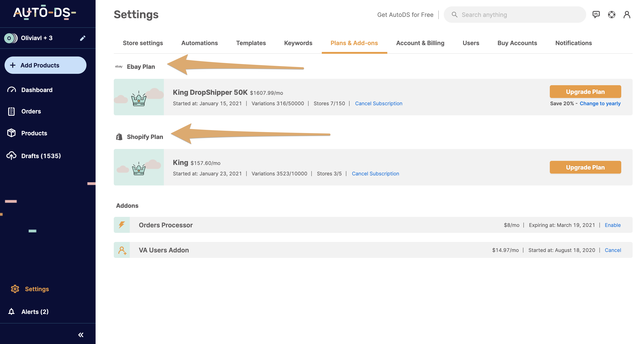Click Get AutoDS for Free link

click(x=405, y=15)
